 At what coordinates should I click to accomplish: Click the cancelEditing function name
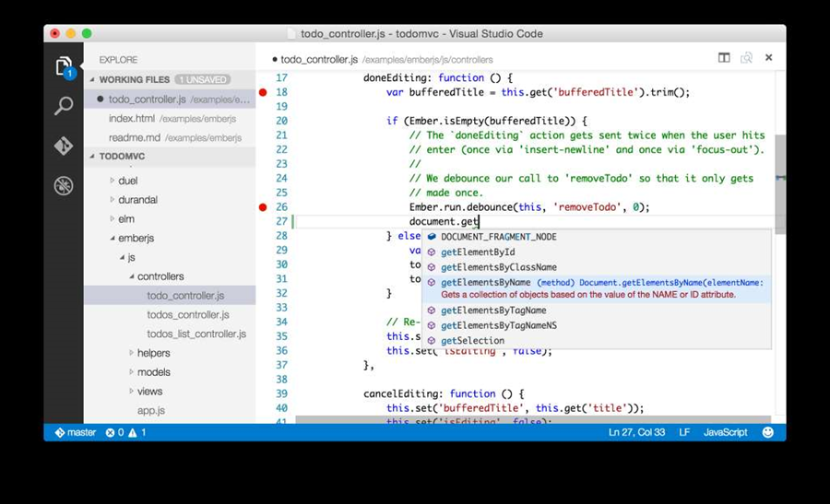(403, 393)
